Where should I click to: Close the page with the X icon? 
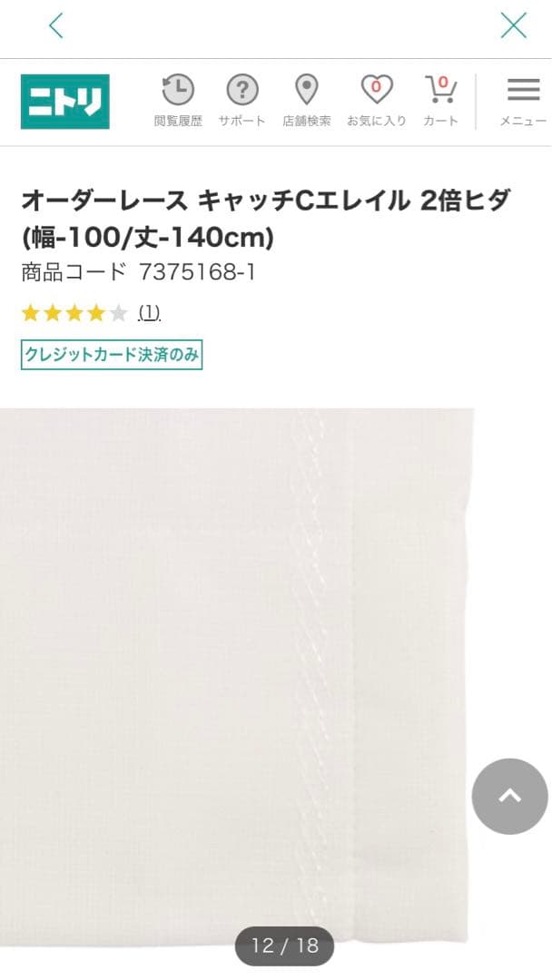coord(513,25)
